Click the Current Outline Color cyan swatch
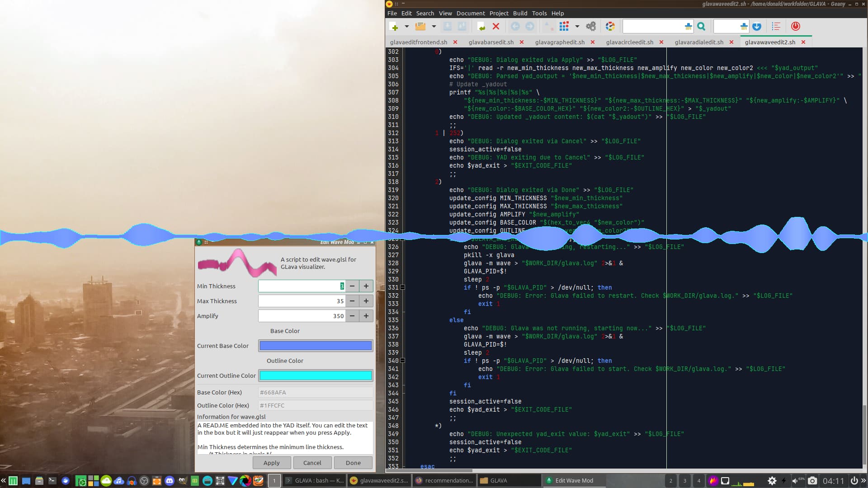 [x=316, y=375]
